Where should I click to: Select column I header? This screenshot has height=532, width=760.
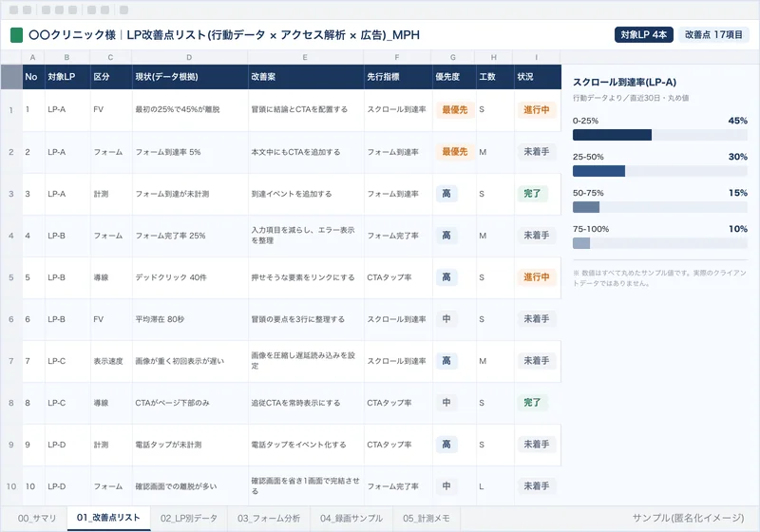[537, 57]
